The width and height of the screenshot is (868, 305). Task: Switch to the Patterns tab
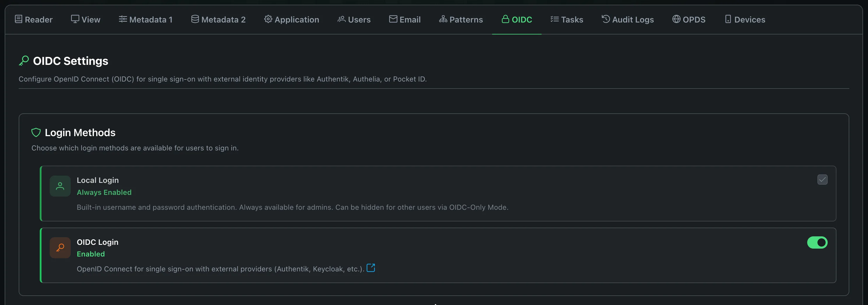pos(461,20)
